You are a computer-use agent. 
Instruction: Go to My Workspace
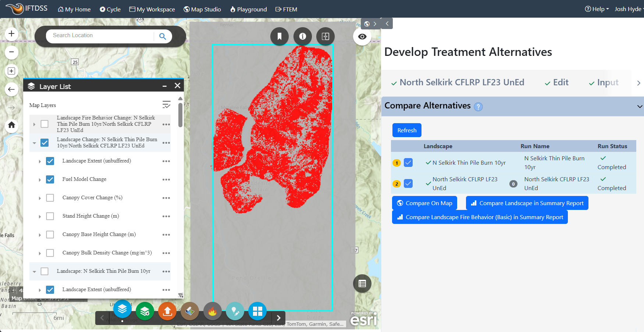click(x=152, y=9)
